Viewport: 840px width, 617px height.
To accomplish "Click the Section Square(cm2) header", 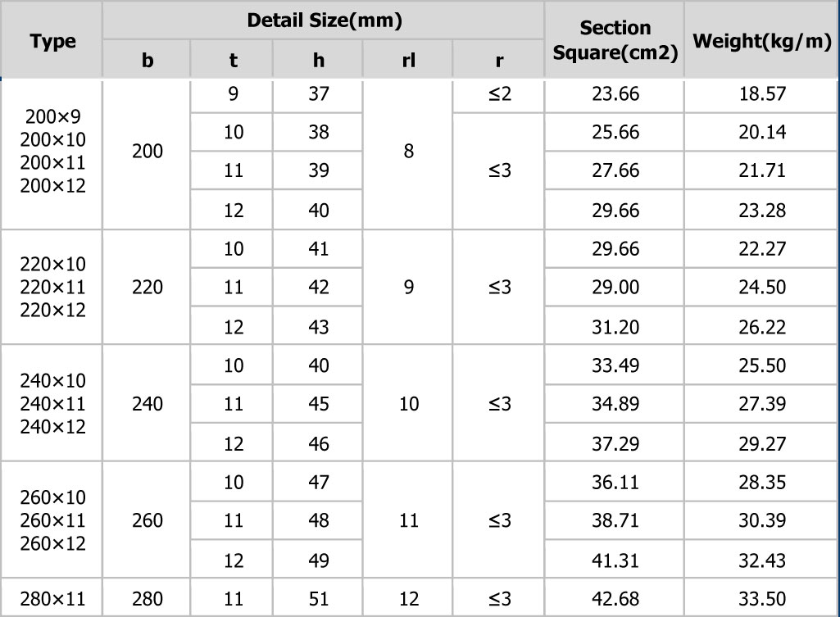I will point(615,40).
